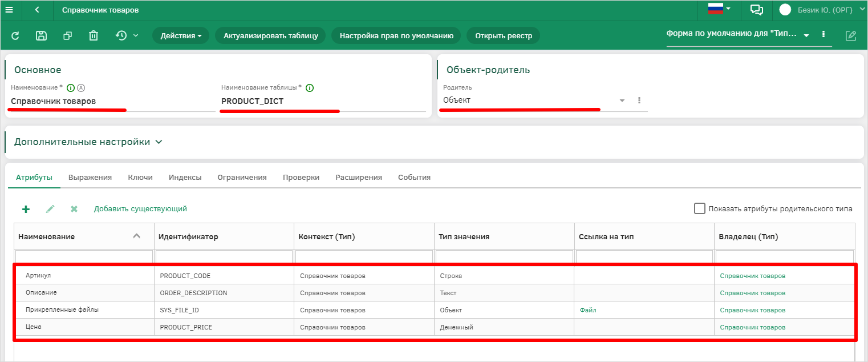The height and width of the screenshot is (362, 868).
Task: Refresh the form with reload icon
Action: click(15, 35)
